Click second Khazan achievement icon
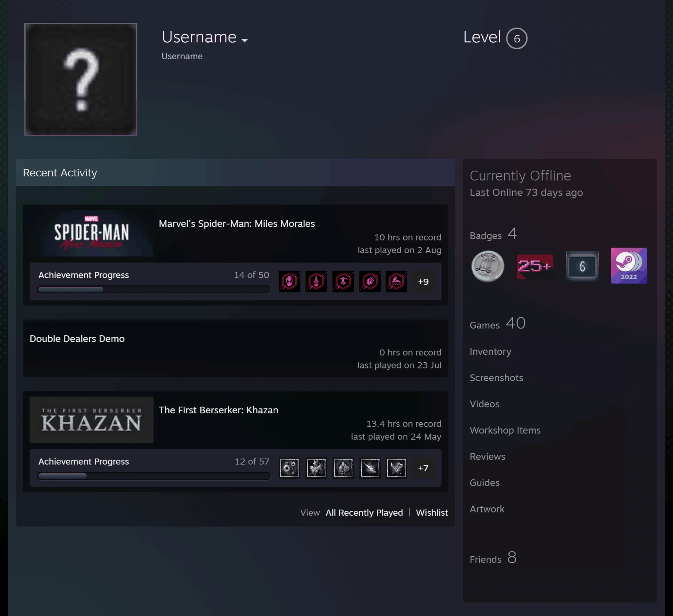 (316, 468)
